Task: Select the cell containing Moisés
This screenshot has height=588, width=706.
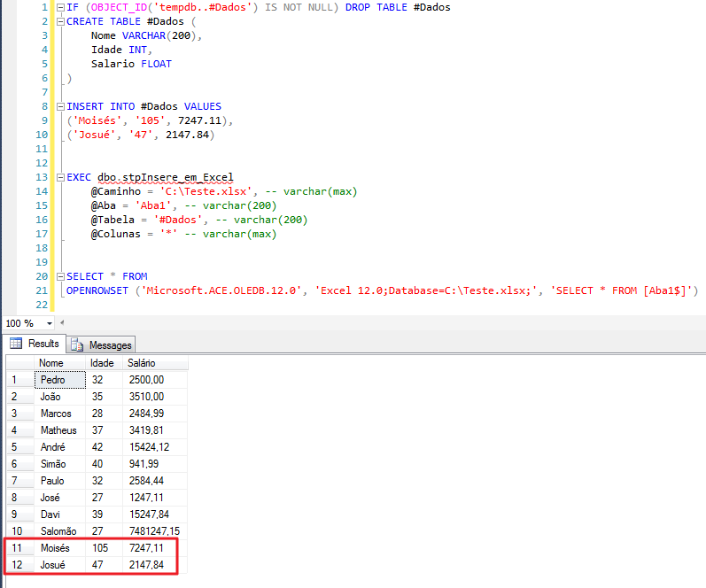Action: (x=60, y=548)
